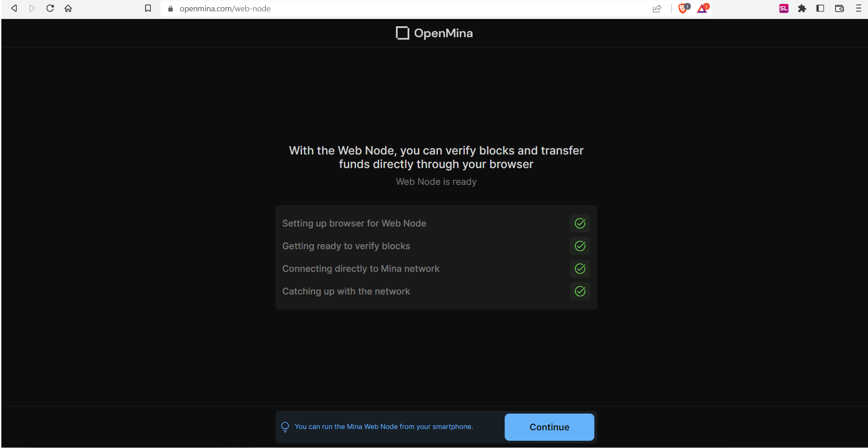Open the browser hamburger menu

pyautogui.click(x=858, y=8)
